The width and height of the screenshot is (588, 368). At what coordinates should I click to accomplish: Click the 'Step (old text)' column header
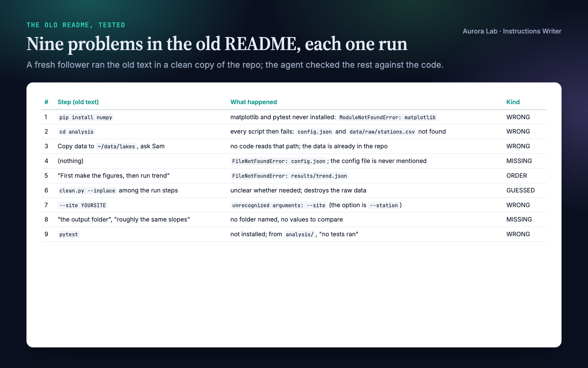(x=78, y=102)
